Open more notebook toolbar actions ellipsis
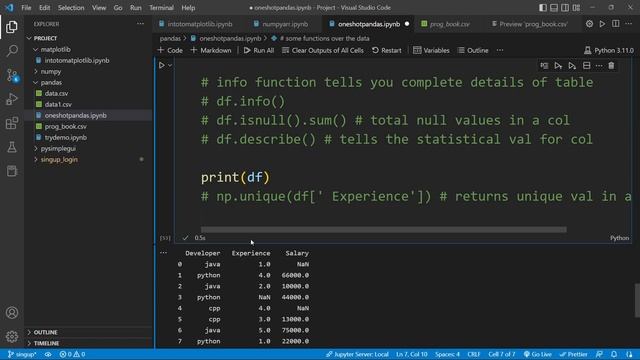This screenshot has width=640, height=360. [x=500, y=50]
